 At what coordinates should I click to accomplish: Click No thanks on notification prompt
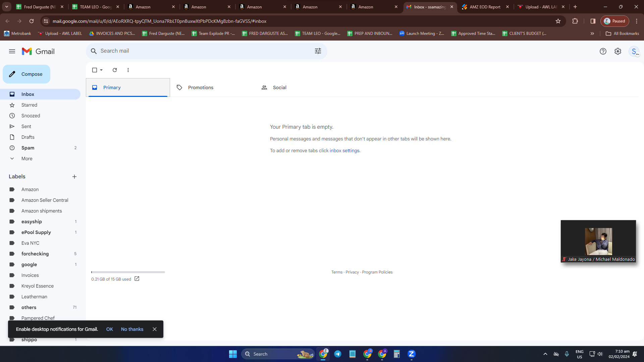coord(132,329)
